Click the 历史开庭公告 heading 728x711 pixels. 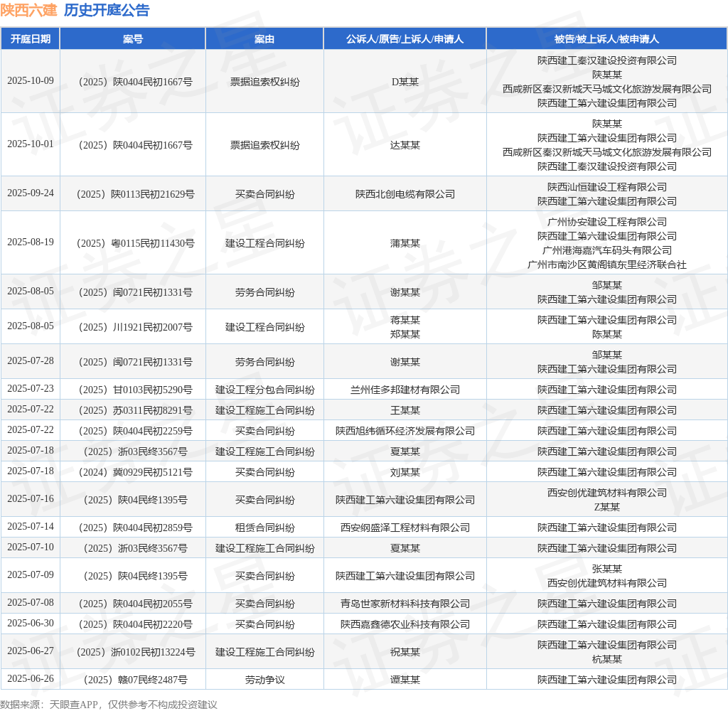107,10
